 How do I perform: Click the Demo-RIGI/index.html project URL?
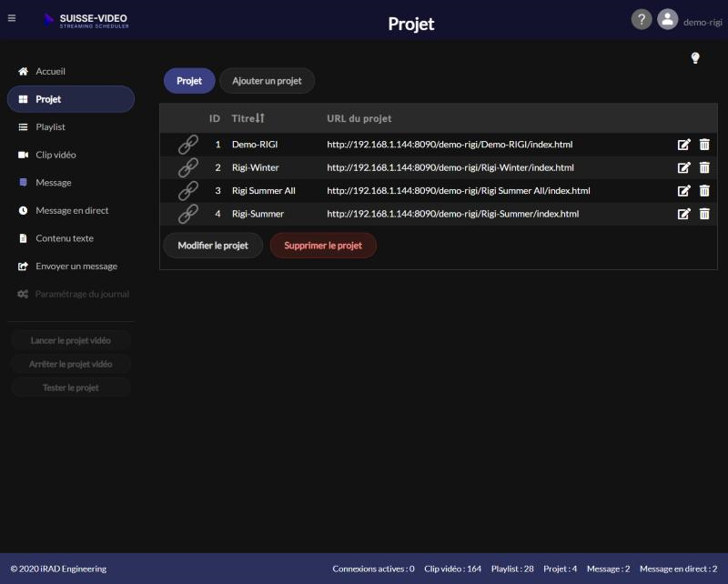[450, 145]
